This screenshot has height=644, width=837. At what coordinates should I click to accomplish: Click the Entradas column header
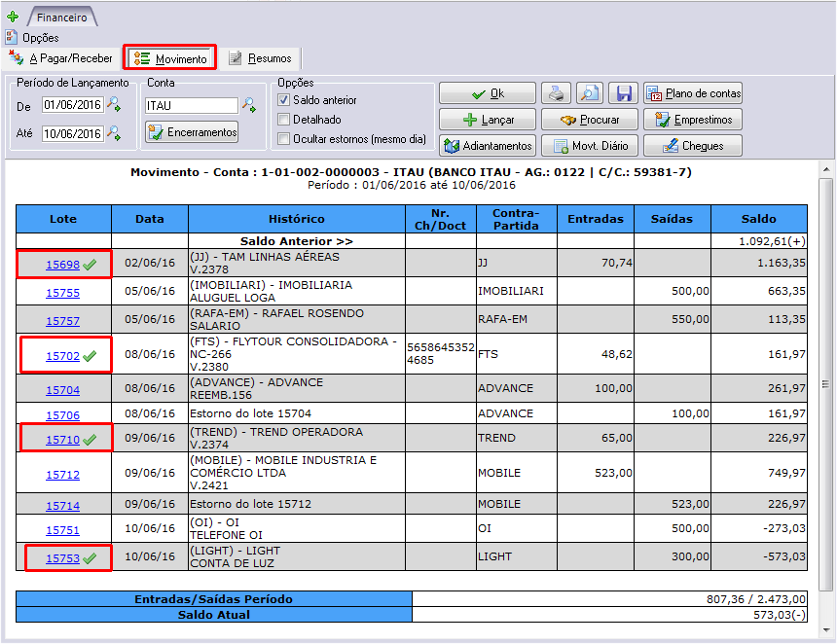click(596, 219)
